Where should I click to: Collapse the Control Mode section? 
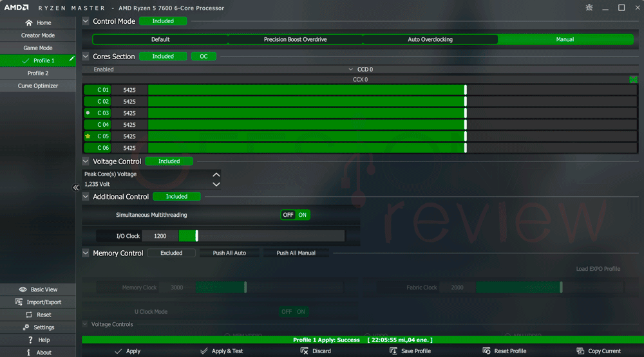coord(86,21)
